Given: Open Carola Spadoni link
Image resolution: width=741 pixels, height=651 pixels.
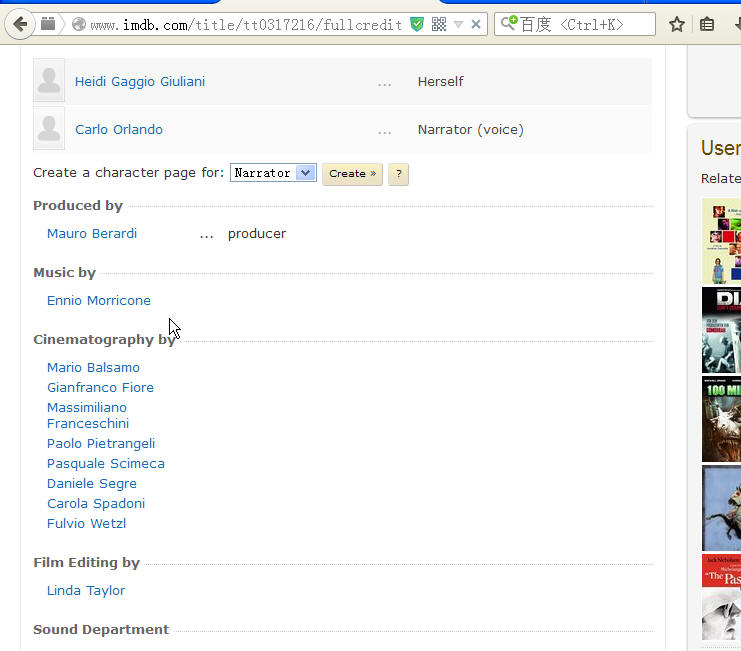Looking at the screenshot, I should [x=96, y=504].
